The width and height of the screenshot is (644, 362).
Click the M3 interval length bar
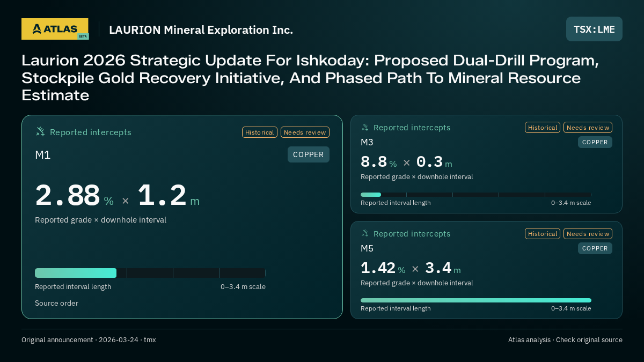click(x=476, y=195)
